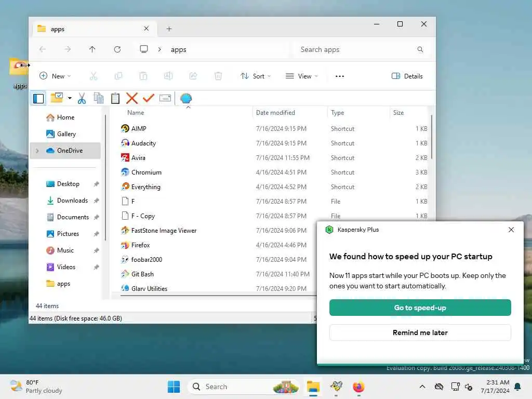
Task: Open the New dropdown menu
Action: point(55,76)
